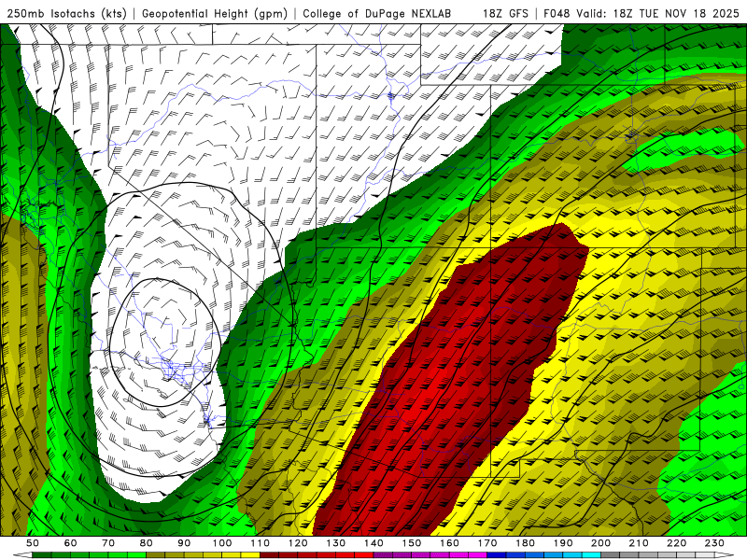Click the '170' value on the color scale

coord(487,543)
